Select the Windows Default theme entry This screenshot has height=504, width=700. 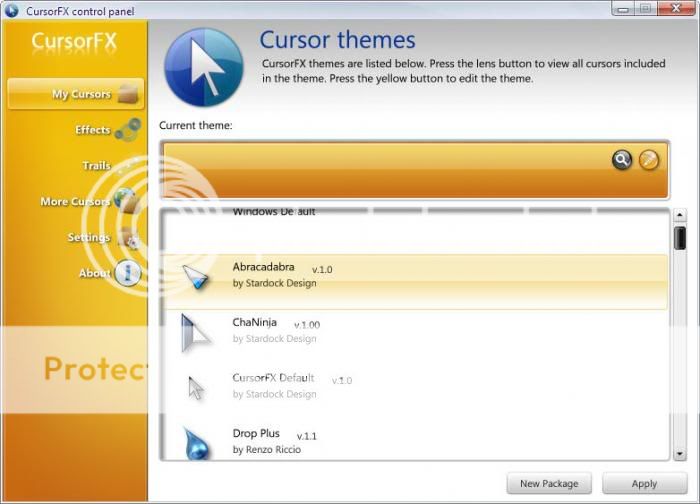coord(274,212)
